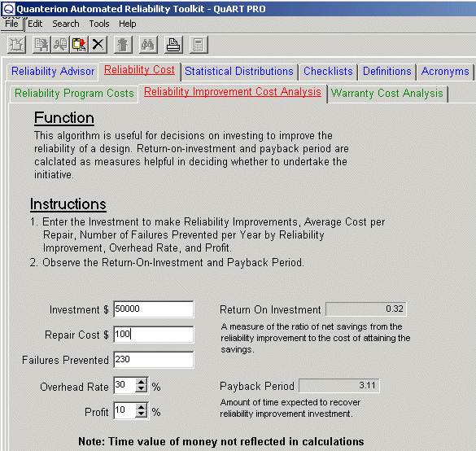Viewport: 476px width, 451px height.
Task: Click the New document toolbar icon
Action: pos(17,45)
